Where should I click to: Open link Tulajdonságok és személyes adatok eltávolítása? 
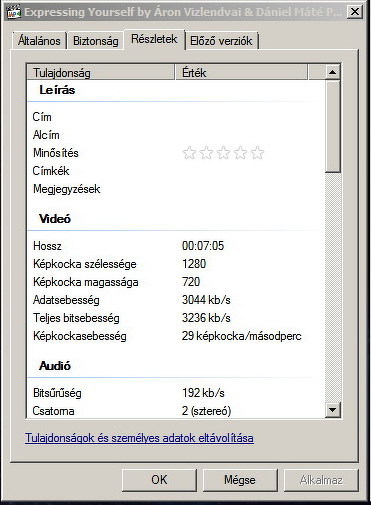tap(139, 438)
